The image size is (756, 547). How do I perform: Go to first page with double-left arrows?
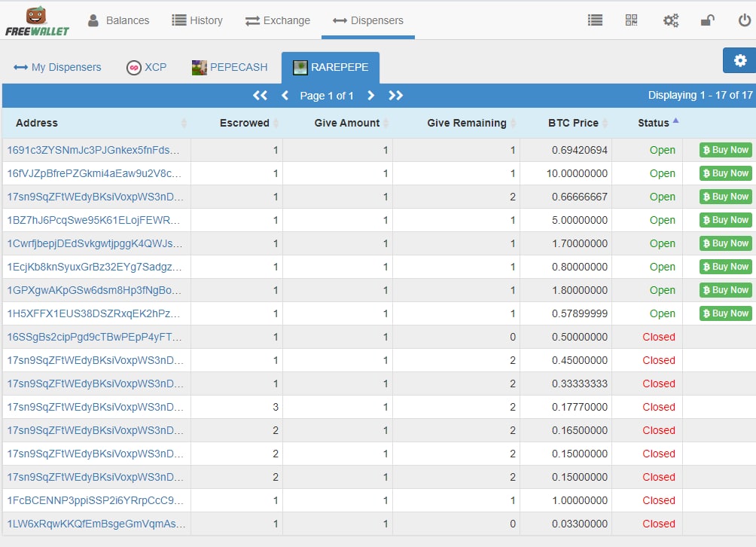pos(260,96)
